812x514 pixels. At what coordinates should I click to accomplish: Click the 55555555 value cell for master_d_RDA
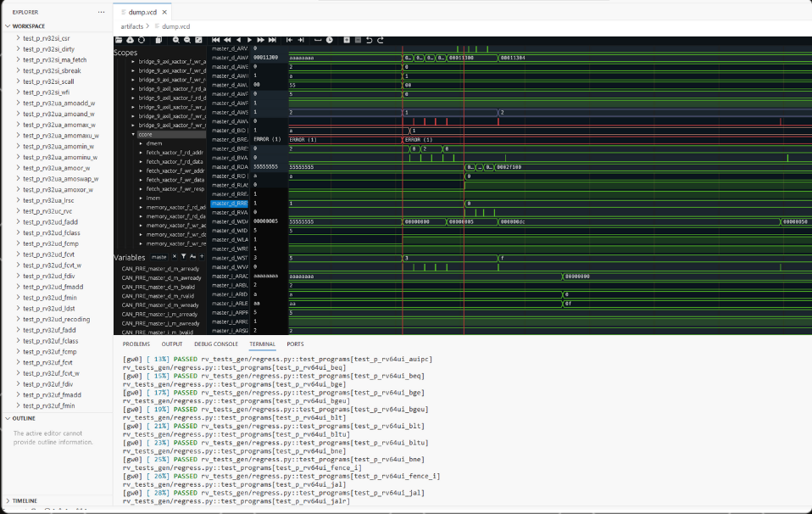click(265, 167)
